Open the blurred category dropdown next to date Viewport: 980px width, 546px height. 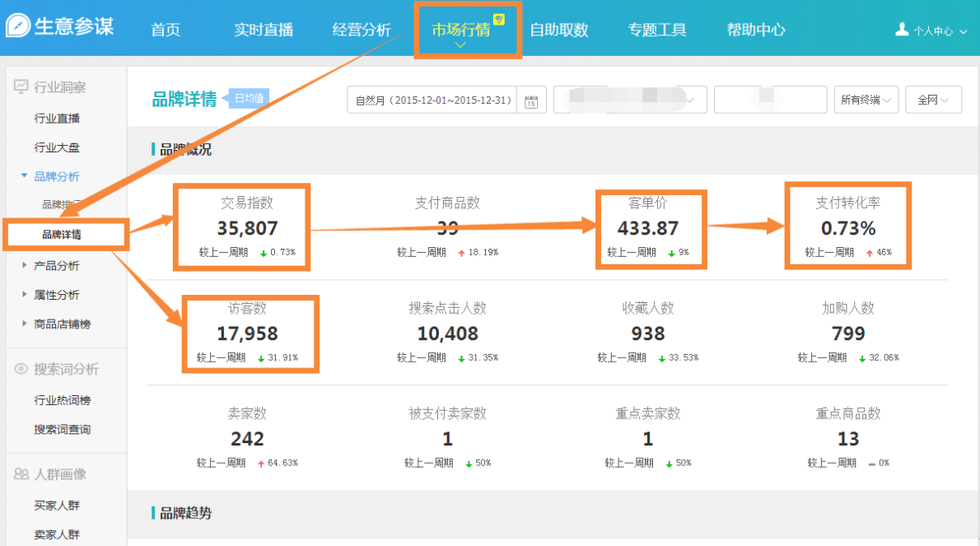pyautogui.click(x=630, y=100)
